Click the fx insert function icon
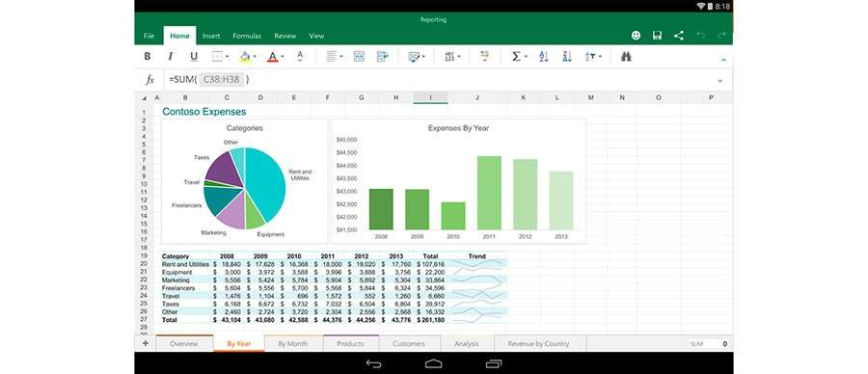 click(149, 80)
